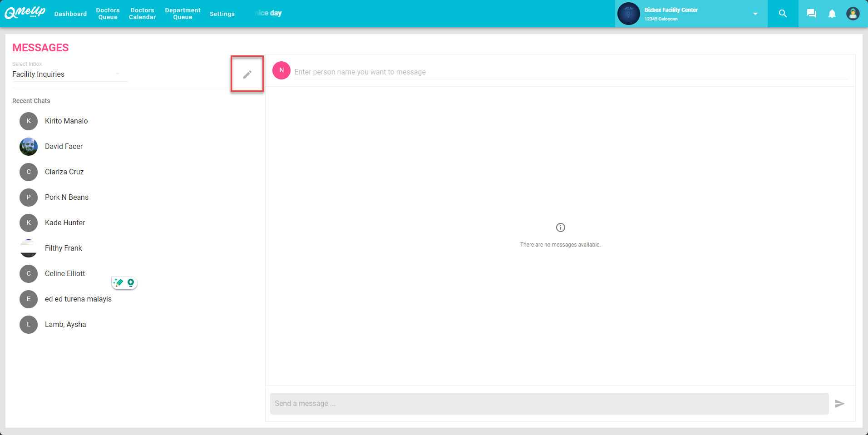Open the Kirito Manalo conversation
The width and height of the screenshot is (868, 435).
66,121
